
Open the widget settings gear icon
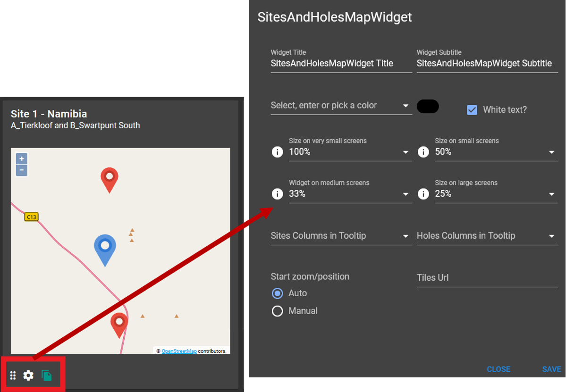pyautogui.click(x=28, y=375)
